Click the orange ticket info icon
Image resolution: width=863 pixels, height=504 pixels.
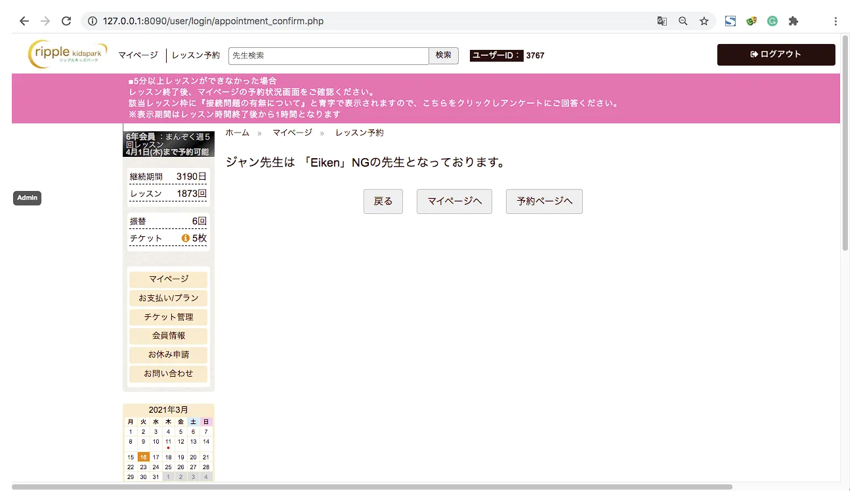click(x=186, y=238)
